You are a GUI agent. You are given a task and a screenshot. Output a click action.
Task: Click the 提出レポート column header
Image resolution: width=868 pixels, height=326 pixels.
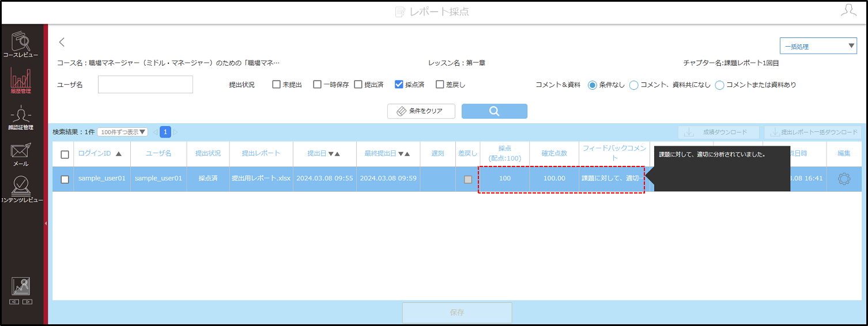(261, 154)
